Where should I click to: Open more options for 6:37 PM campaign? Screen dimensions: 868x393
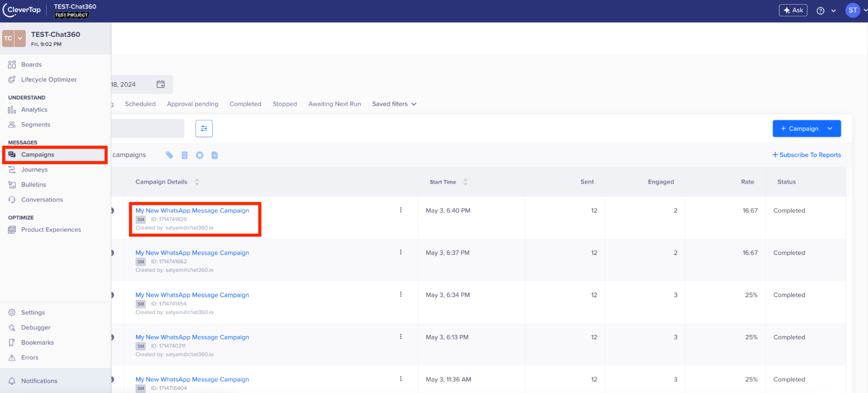coord(400,252)
